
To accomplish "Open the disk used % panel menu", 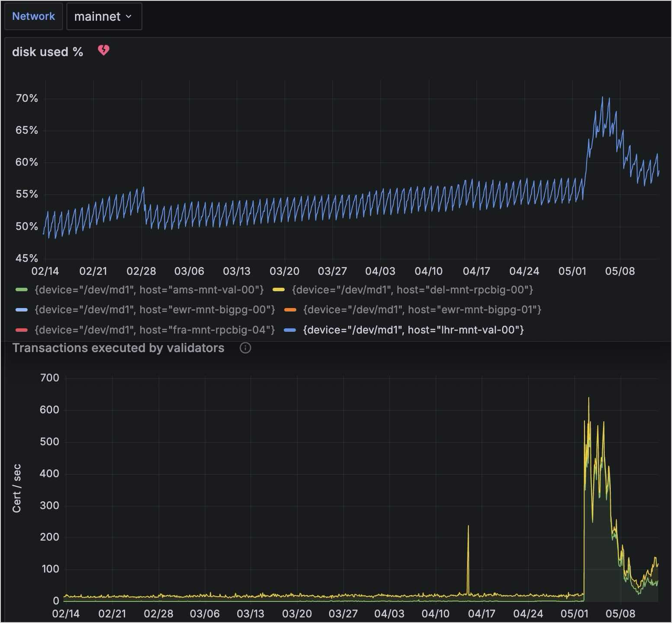I will (x=47, y=52).
